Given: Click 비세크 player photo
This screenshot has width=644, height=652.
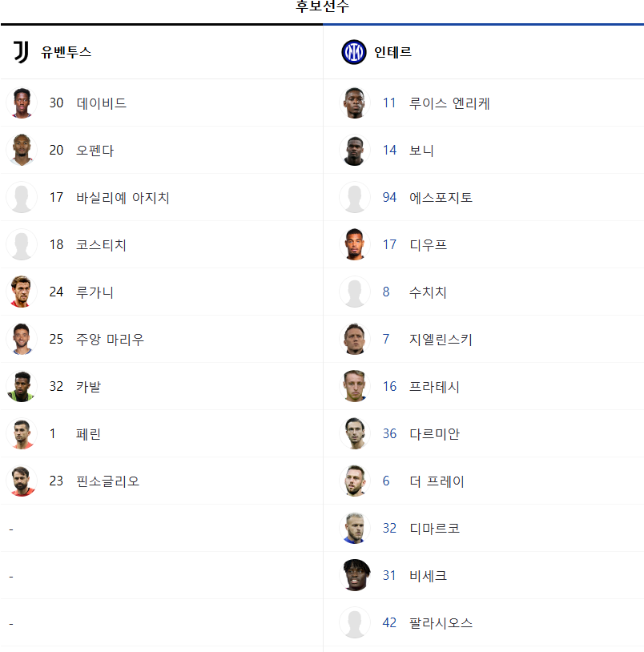Looking at the screenshot, I should point(355,575).
